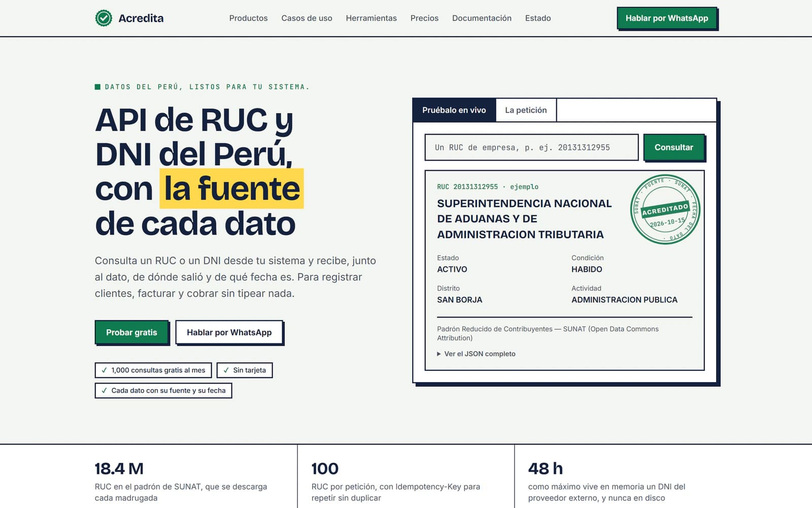Open the Precios page
Screen dimensions: 812x508
424,18
